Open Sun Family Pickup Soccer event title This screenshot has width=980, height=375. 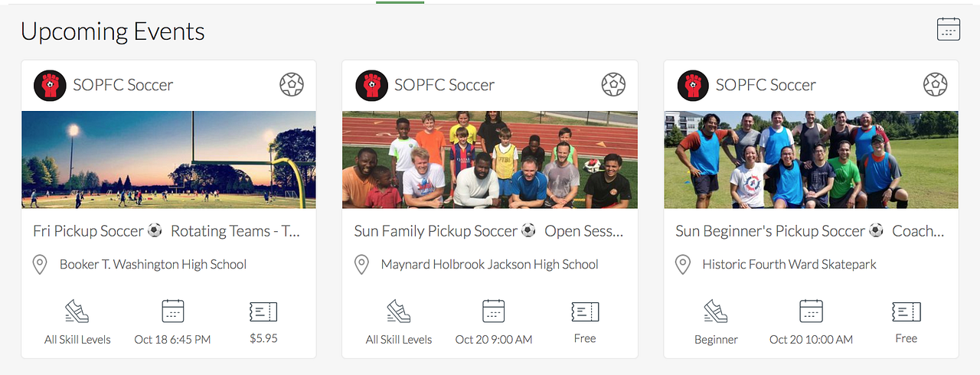(488, 230)
